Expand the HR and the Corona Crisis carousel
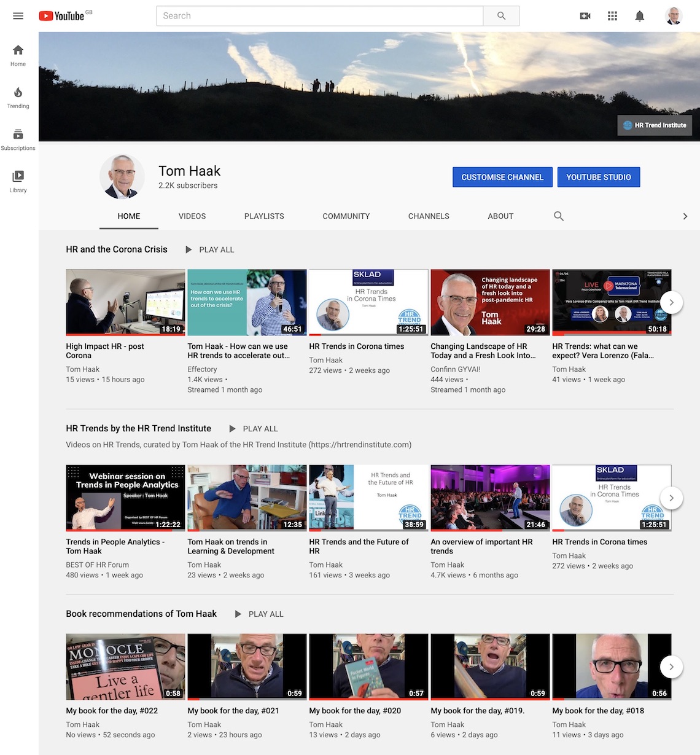Viewport: 700px width, 755px height. click(x=671, y=302)
